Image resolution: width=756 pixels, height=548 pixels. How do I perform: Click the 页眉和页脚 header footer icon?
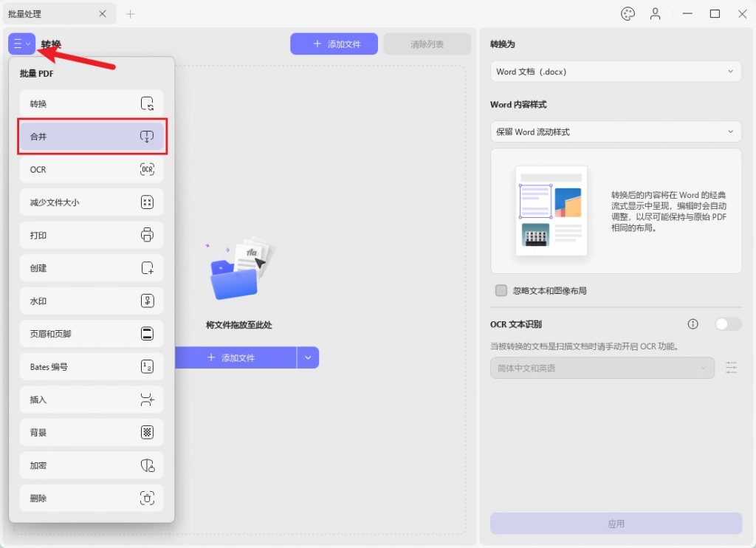pyautogui.click(x=147, y=333)
